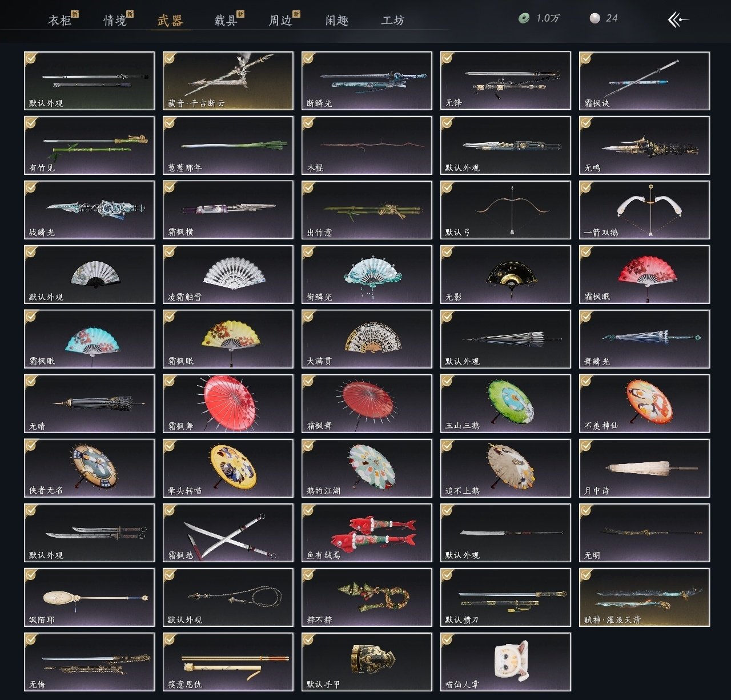Click the back arrow icon
Screen dimensions: 731x700
coord(678,19)
